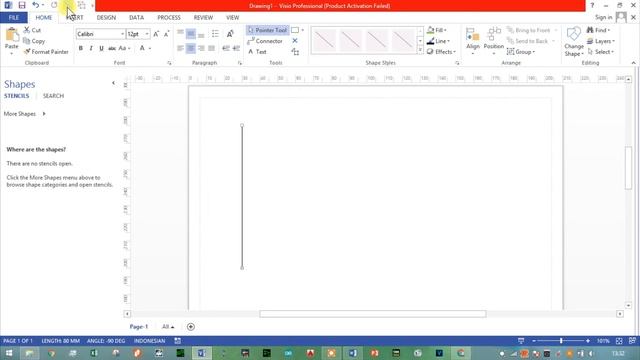Expand the Group dropdown

pyautogui.click(x=521, y=52)
